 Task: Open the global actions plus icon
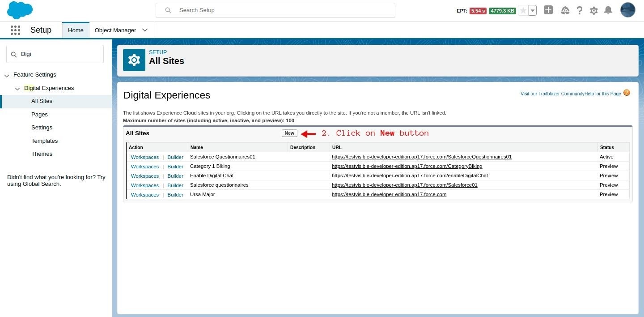(548, 10)
